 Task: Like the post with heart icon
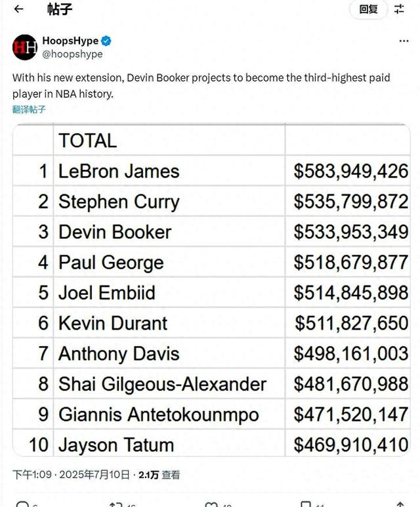click(x=211, y=504)
